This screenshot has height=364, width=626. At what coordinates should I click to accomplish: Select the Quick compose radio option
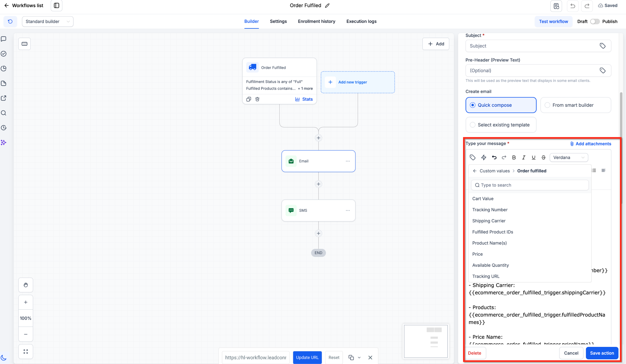click(501, 105)
